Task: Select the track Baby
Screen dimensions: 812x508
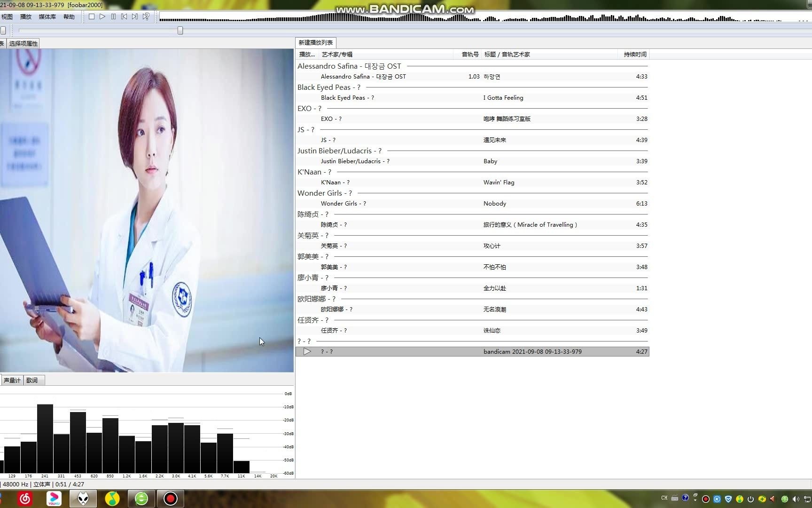Action: pyautogui.click(x=472, y=161)
